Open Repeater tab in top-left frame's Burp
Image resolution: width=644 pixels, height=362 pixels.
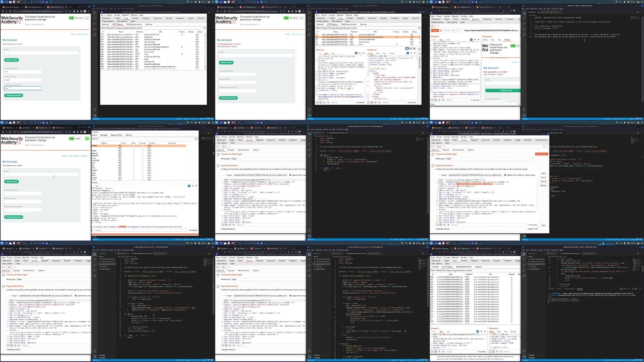[146, 18]
